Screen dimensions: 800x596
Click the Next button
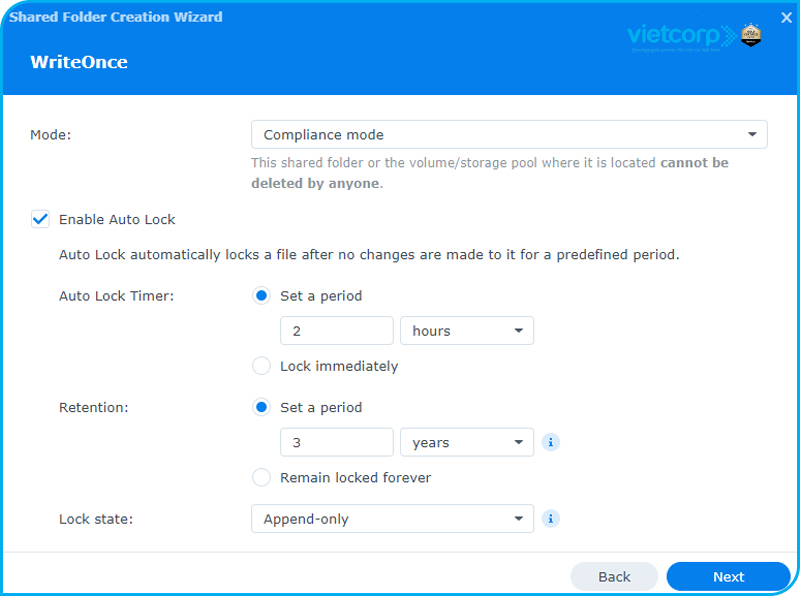point(728,577)
